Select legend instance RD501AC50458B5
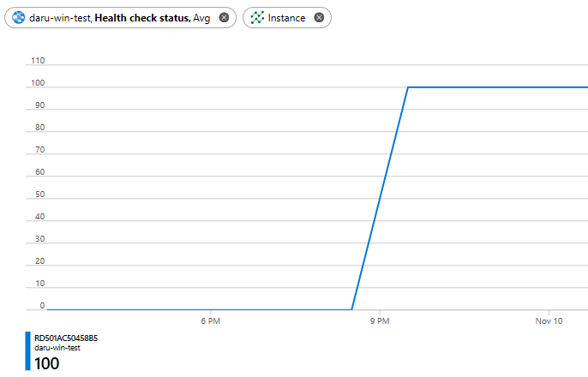 66,338
